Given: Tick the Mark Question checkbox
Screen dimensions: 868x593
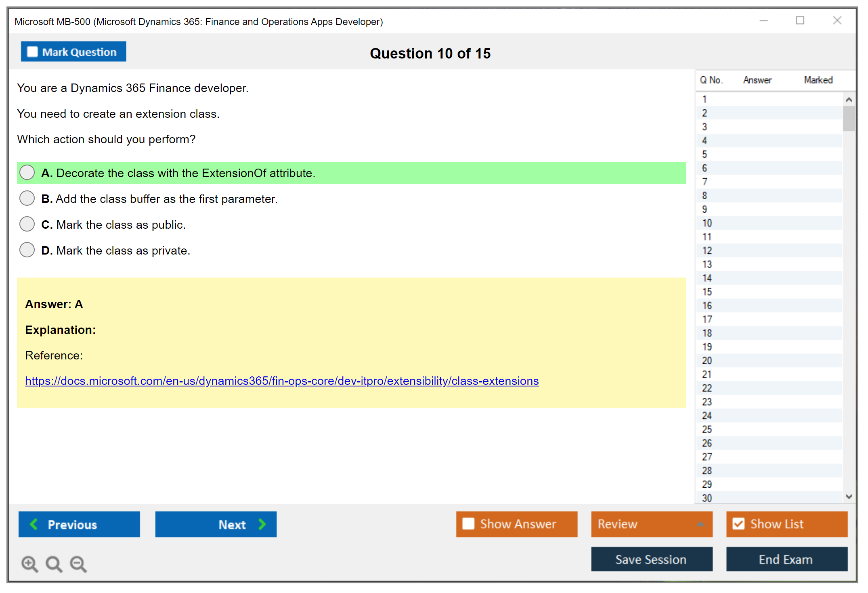Looking at the screenshot, I should 32,52.
